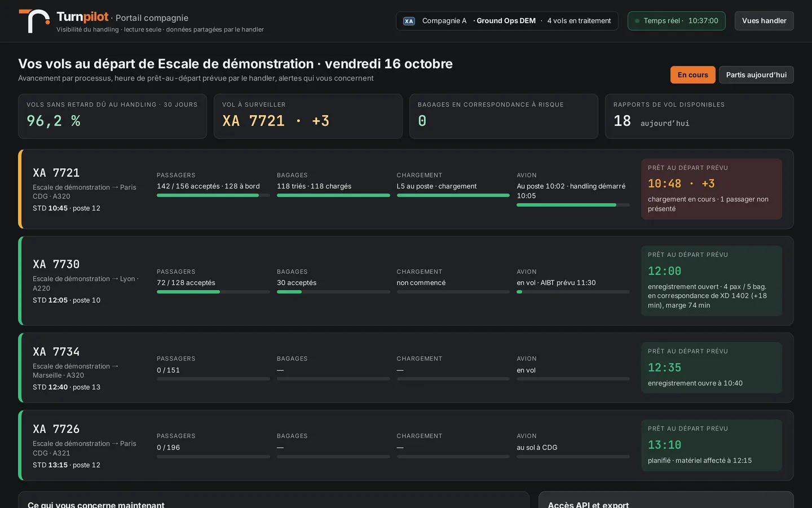The image size is (812, 508).
Task: Click 'STD 10:45 · poste 12' text
Action: tap(67, 208)
